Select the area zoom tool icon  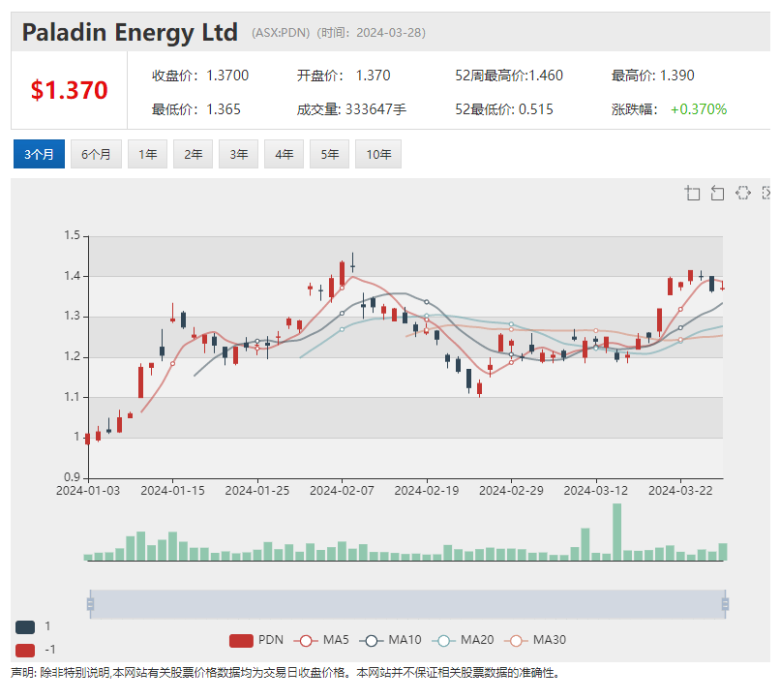coord(693,193)
